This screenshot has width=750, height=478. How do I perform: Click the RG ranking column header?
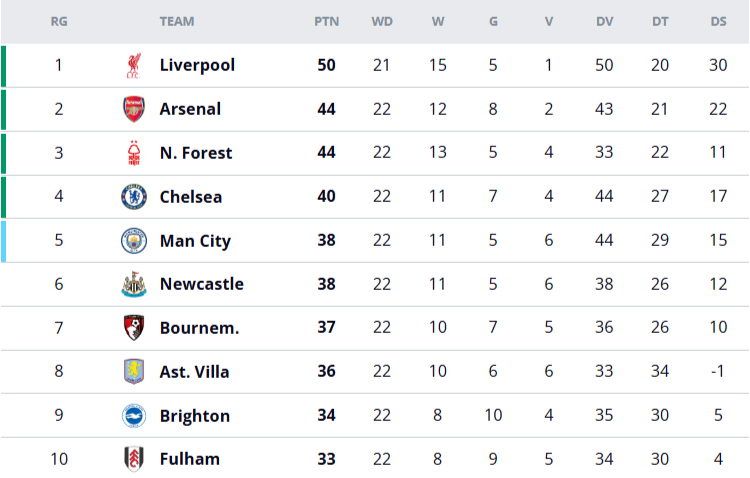click(59, 21)
